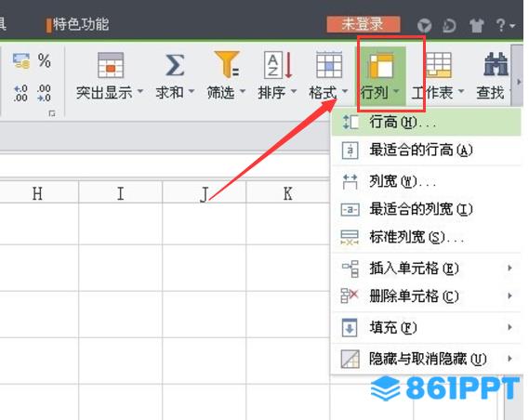Click the skin t-shirt icon

coord(476,25)
